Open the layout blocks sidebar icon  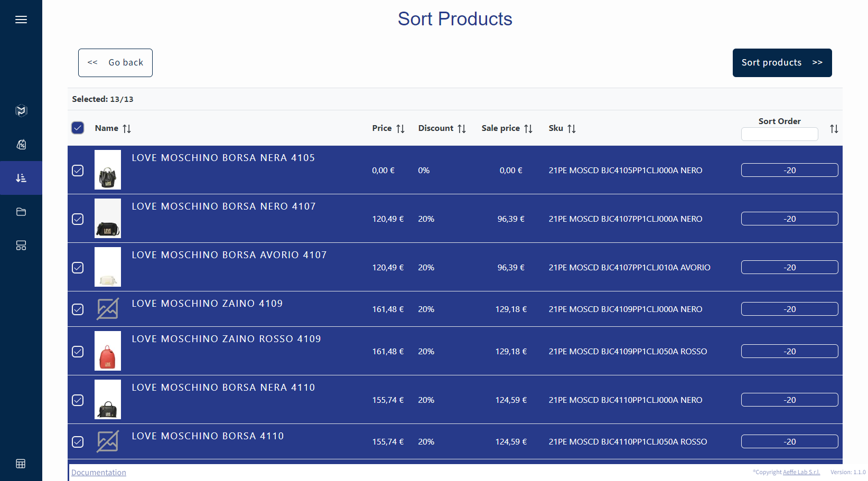[x=21, y=246]
